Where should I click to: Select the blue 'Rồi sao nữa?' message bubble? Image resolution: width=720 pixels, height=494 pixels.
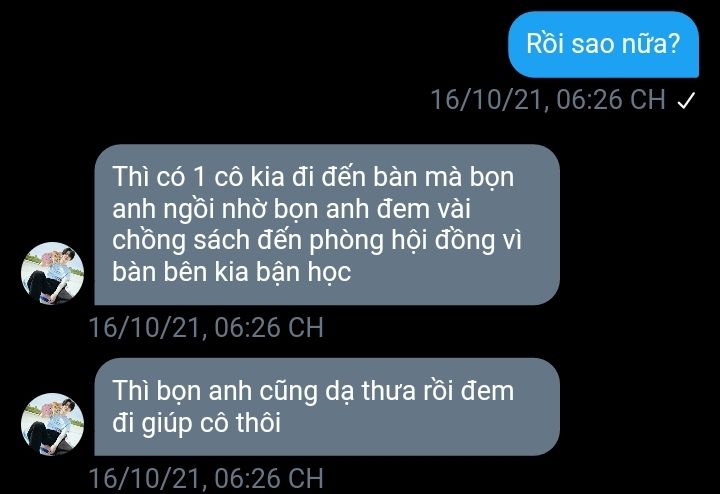pyautogui.click(x=603, y=44)
